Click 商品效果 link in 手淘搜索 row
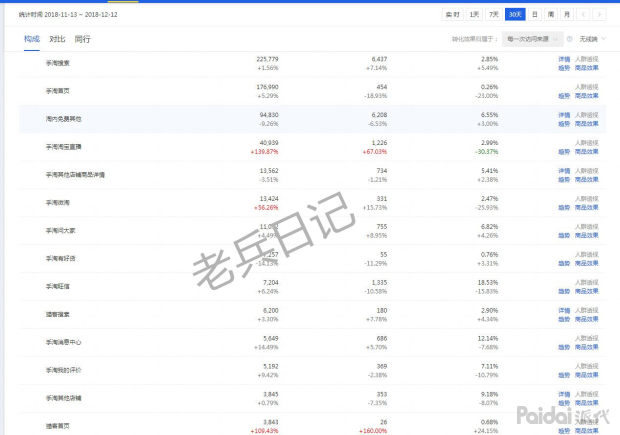 click(x=586, y=68)
